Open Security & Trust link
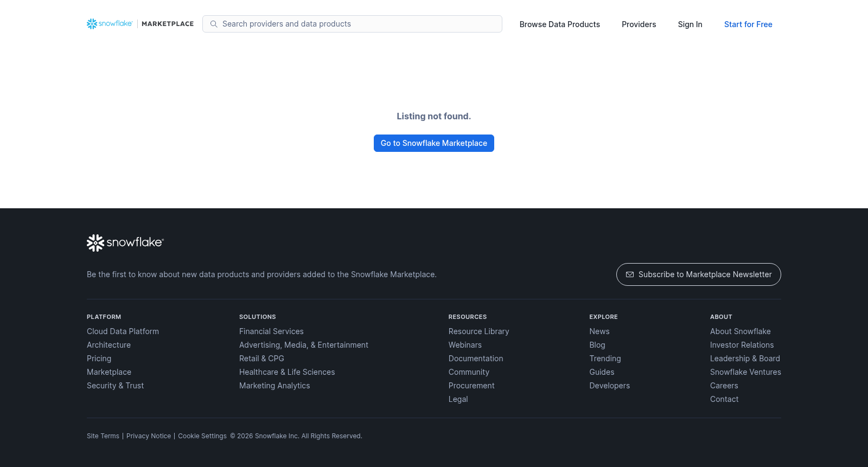Image resolution: width=868 pixels, height=467 pixels. 115,386
